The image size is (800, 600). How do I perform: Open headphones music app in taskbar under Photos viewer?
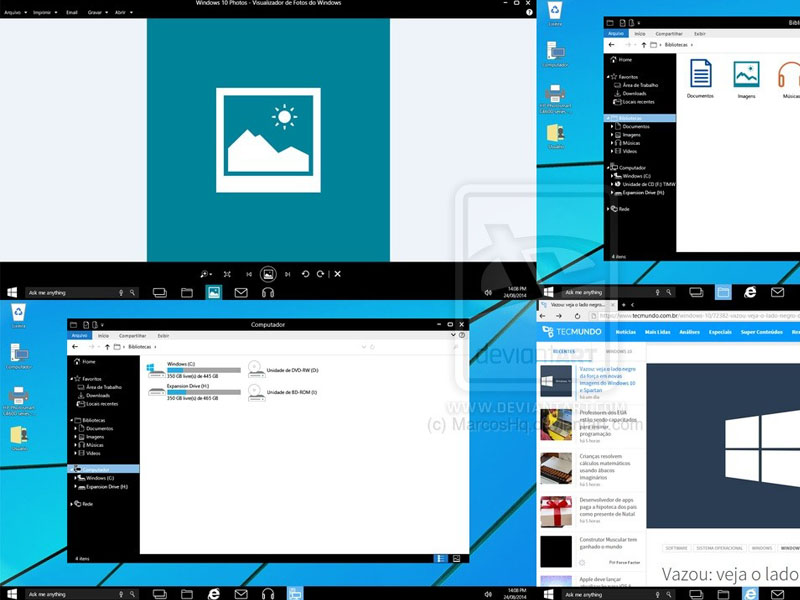click(268, 292)
